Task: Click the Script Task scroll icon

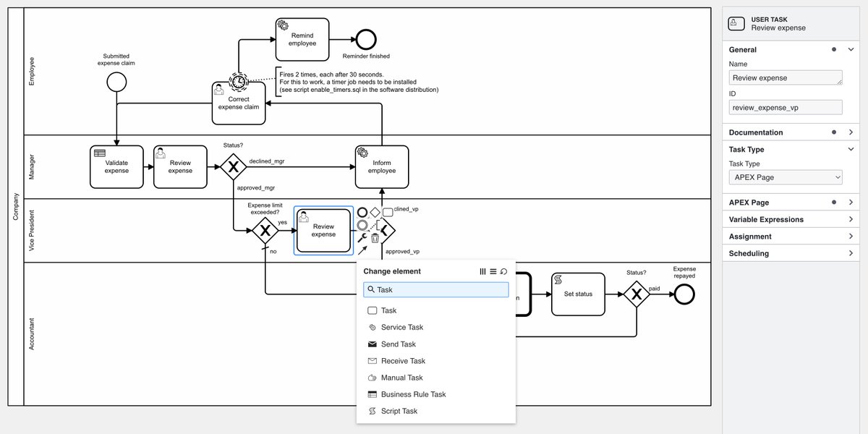Action: point(372,411)
